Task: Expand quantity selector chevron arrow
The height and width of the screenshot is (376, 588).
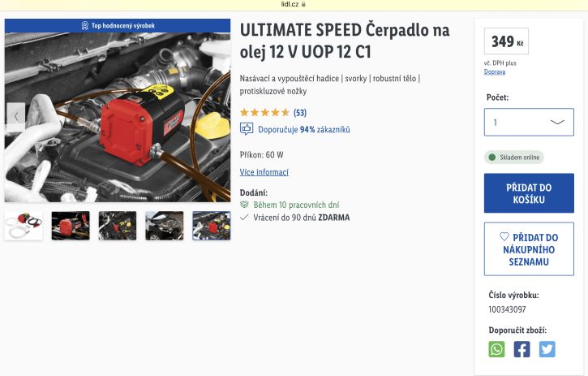Action: (557, 122)
